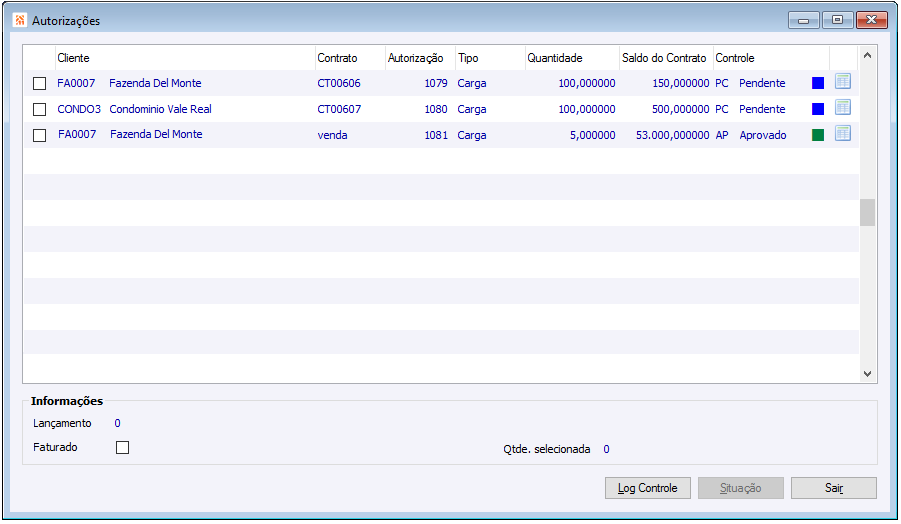Click quantity value 5,000000
901x524 pixels.
[x=592, y=135]
